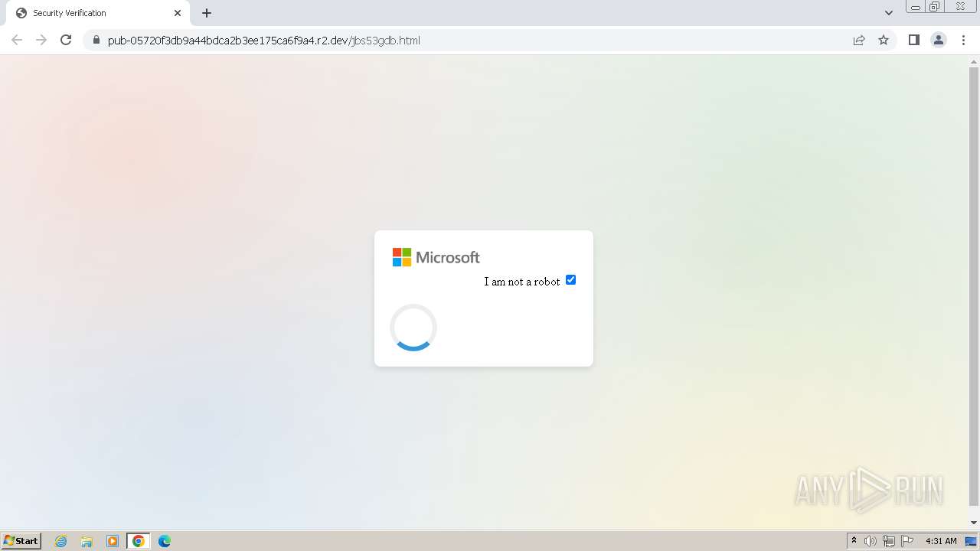Bookmark this tab with the star icon
This screenshot has width=980, height=551.
pos(884,40)
